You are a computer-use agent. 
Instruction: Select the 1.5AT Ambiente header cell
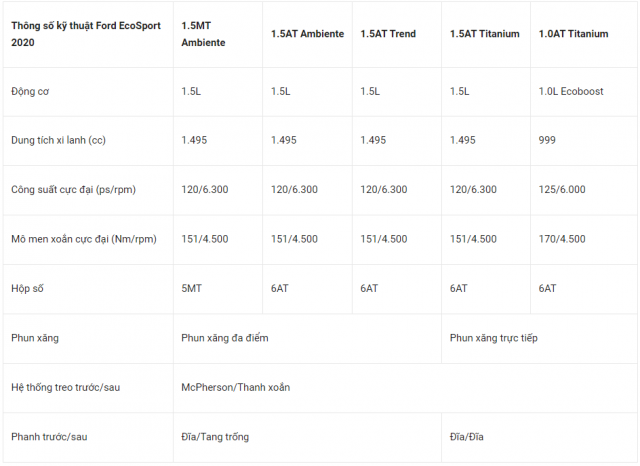click(x=307, y=34)
